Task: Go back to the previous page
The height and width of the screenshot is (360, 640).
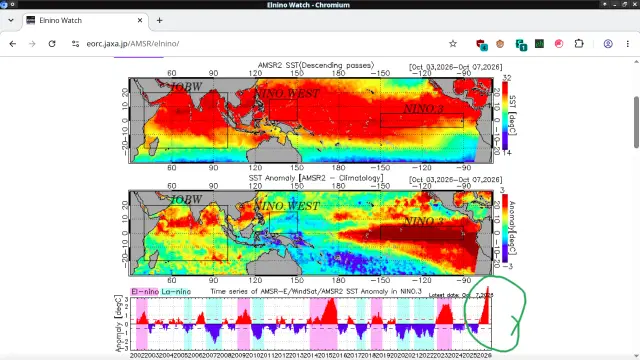Action: [x=13, y=44]
